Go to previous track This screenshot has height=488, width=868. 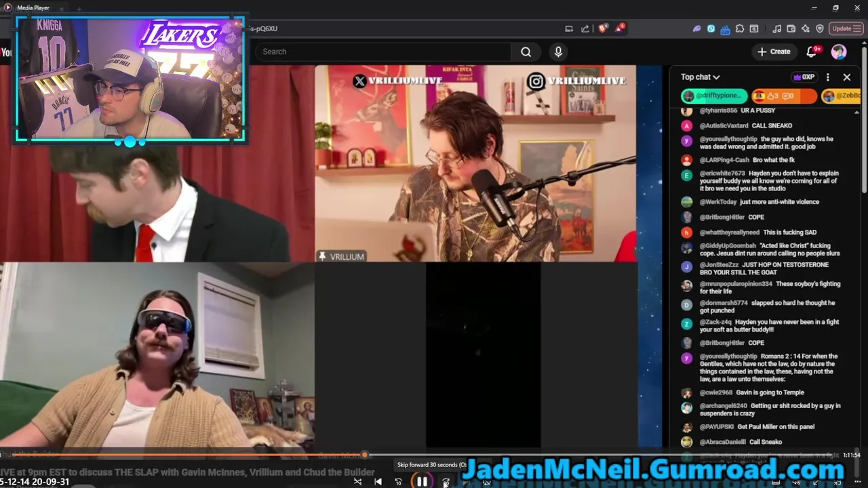click(378, 482)
